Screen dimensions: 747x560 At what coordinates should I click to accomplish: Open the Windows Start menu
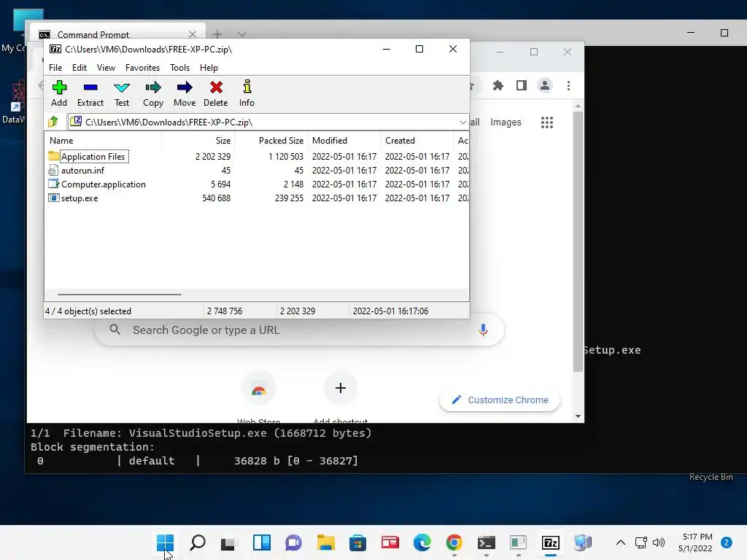click(166, 542)
